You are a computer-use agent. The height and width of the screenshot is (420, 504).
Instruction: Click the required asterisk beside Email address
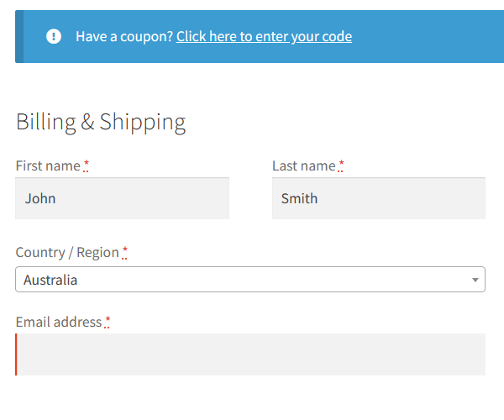coord(108,322)
